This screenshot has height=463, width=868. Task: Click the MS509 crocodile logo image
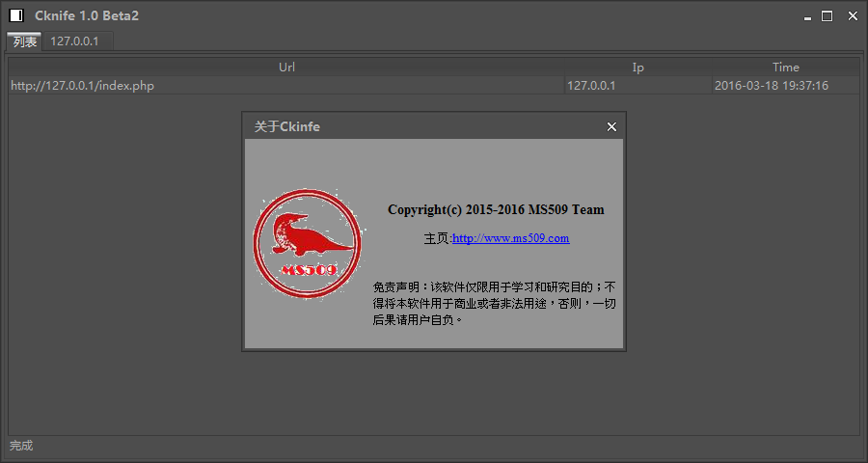pos(308,244)
